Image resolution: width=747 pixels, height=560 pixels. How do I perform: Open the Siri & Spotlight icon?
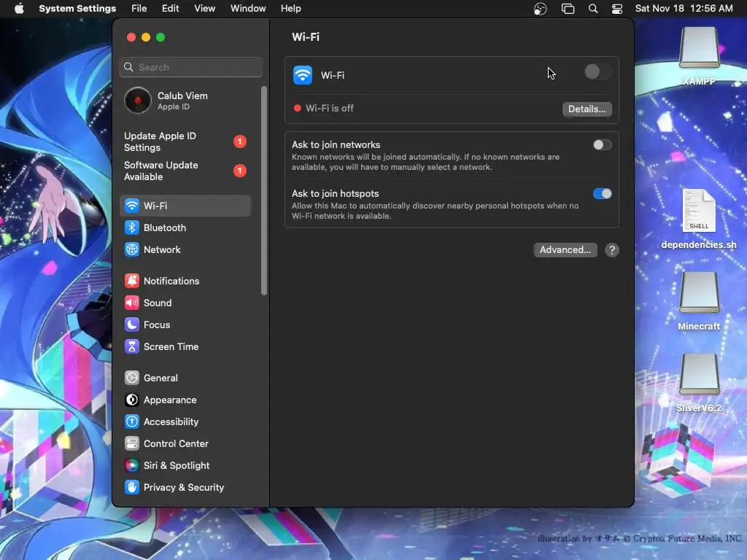[x=132, y=466]
